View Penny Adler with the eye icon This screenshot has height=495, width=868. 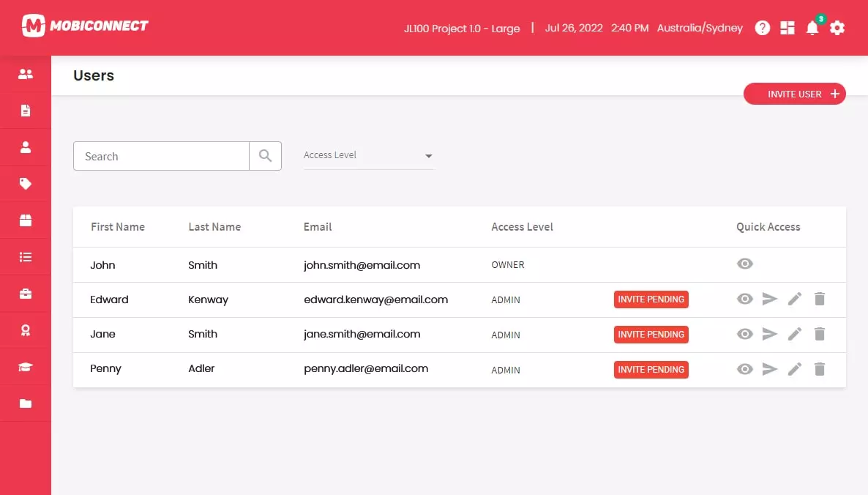coord(744,369)
